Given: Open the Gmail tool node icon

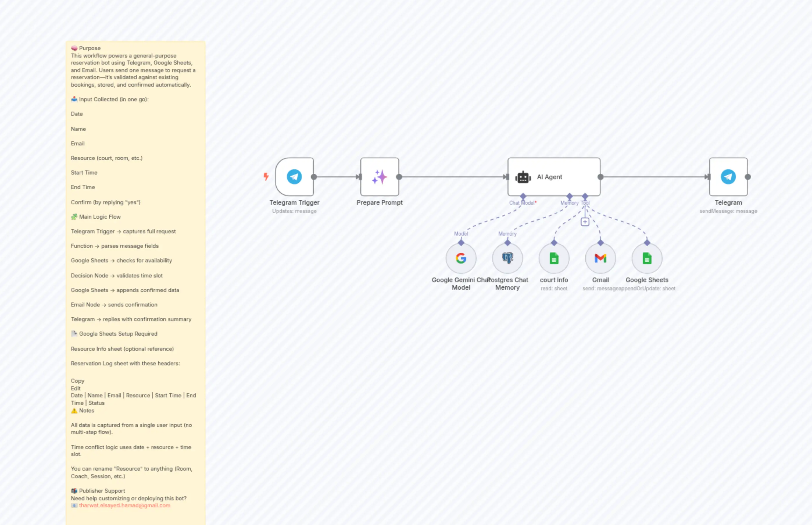Looking at the screenshot, I should click(x=600, y=258).
